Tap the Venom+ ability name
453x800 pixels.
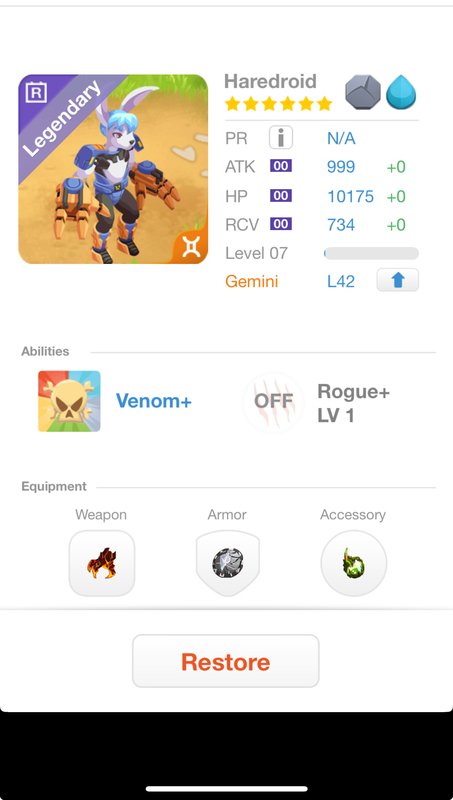point(154,402)
